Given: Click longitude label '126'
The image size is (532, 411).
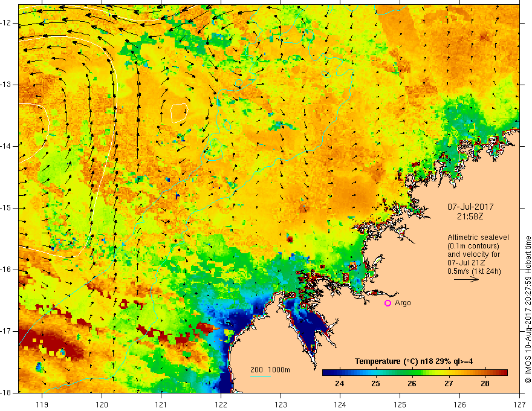Looking at the screenshot, I should 459,404.
